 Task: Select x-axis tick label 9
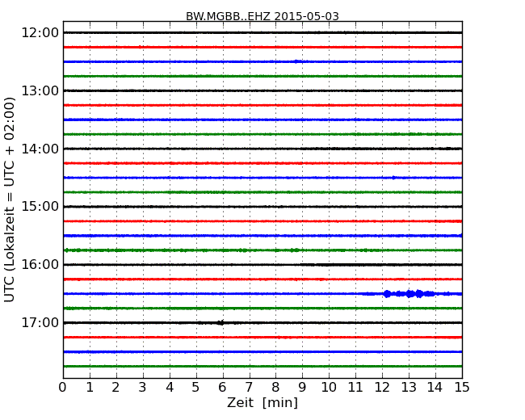(x=302, y=388)
